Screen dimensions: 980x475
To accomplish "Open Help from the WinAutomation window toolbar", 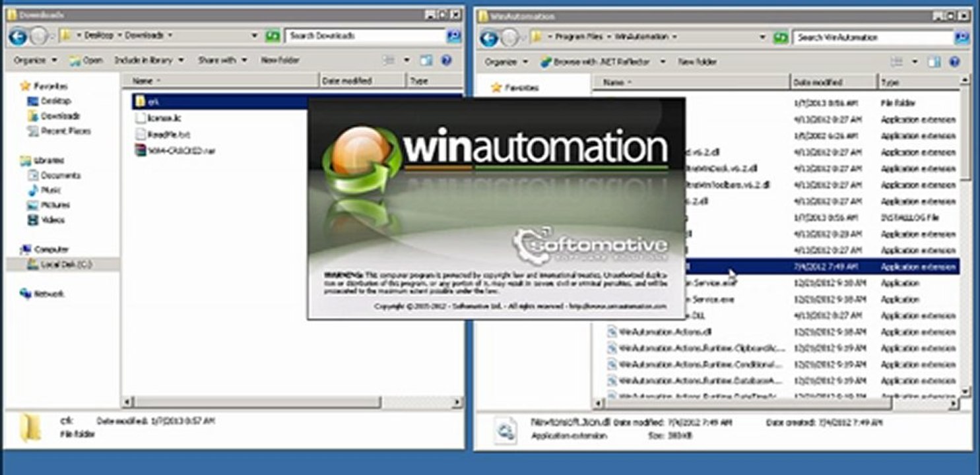I will click(954, 62).
